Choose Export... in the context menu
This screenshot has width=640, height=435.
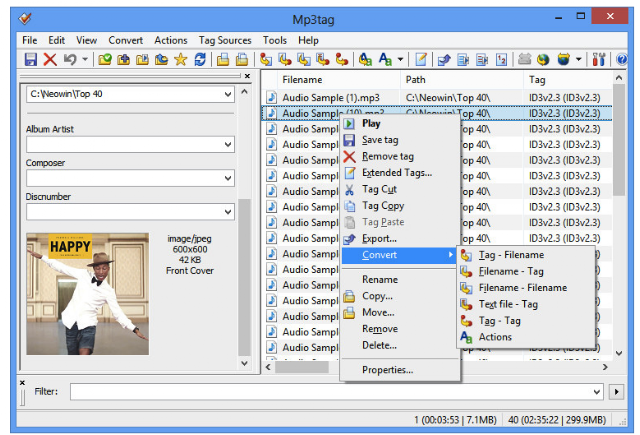[400, 238]
